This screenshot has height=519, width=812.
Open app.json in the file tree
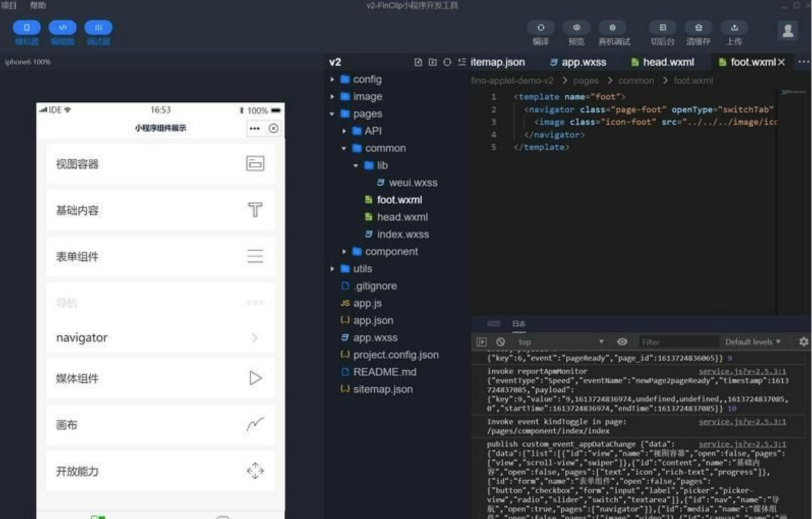tap(367, 321)
